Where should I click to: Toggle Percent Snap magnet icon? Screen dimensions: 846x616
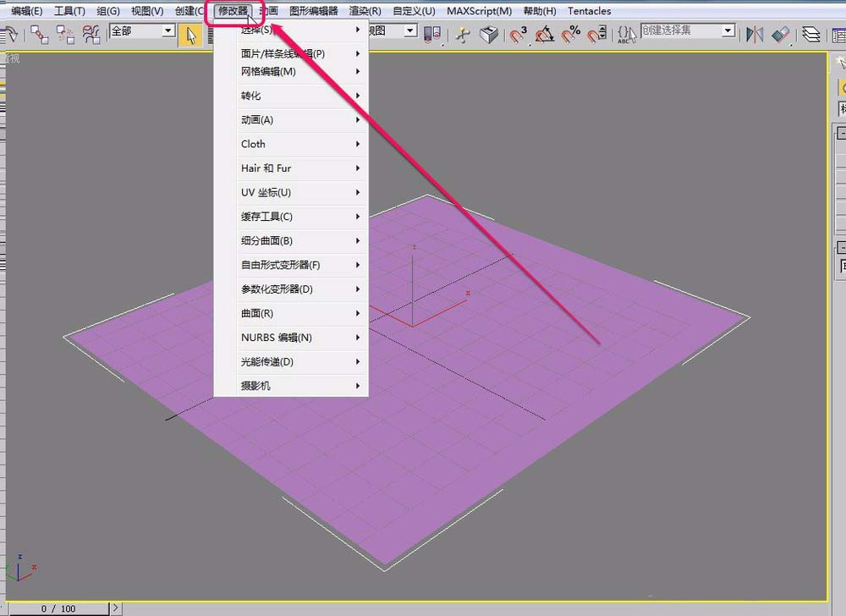(x=571, y=34)
